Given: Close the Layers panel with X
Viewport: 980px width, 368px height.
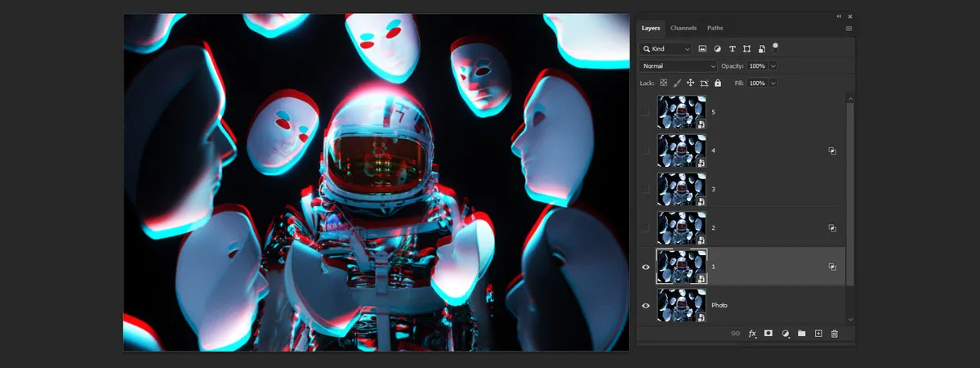Looking at the screenshot, I should click(850, 16).
